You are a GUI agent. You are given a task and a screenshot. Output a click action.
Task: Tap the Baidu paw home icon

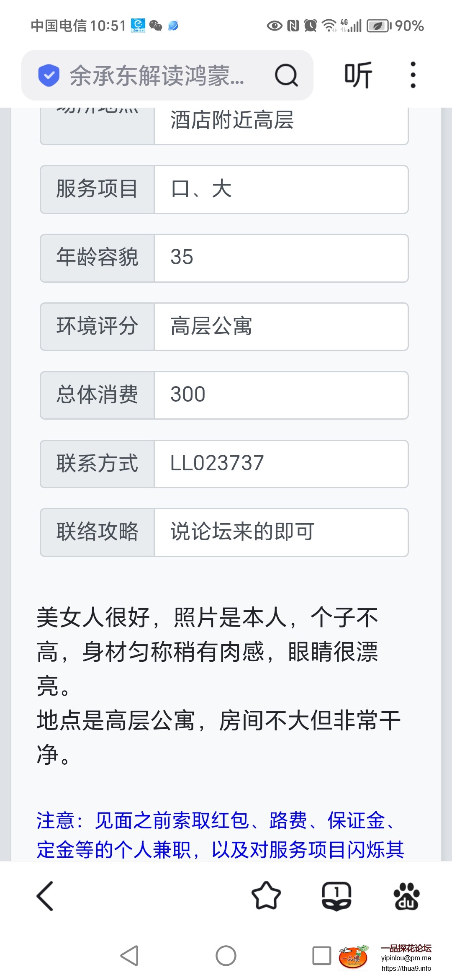406,896
